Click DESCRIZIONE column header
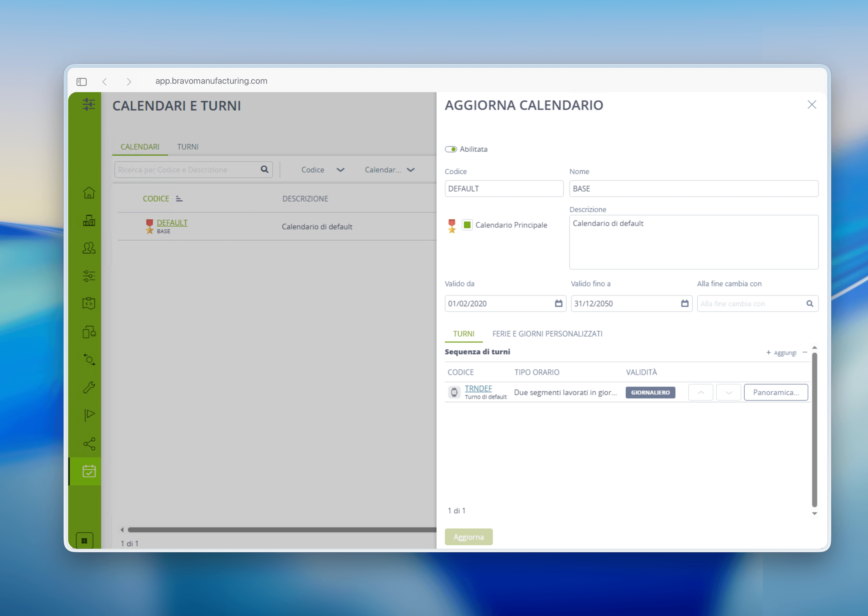Viewport: 868px width, 616px height. tap(305, 199)
